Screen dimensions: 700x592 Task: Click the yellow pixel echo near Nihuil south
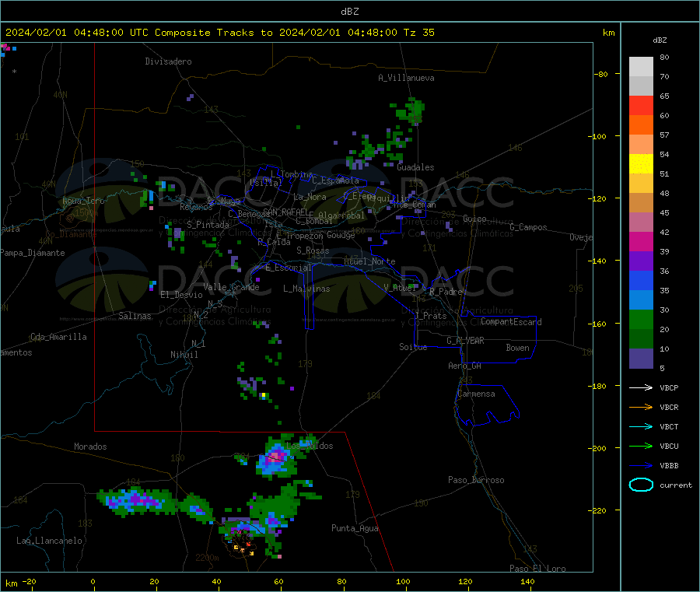264,395
